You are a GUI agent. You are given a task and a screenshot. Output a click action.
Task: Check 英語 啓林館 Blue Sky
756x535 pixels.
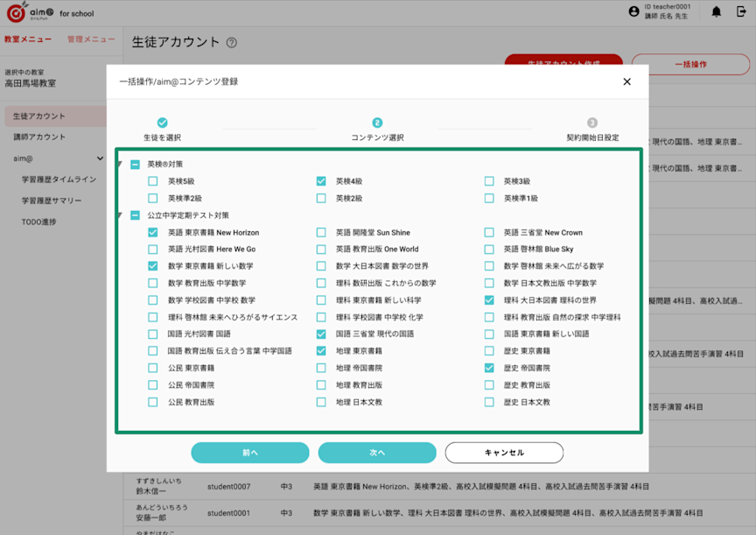click(x=489, y=250)
